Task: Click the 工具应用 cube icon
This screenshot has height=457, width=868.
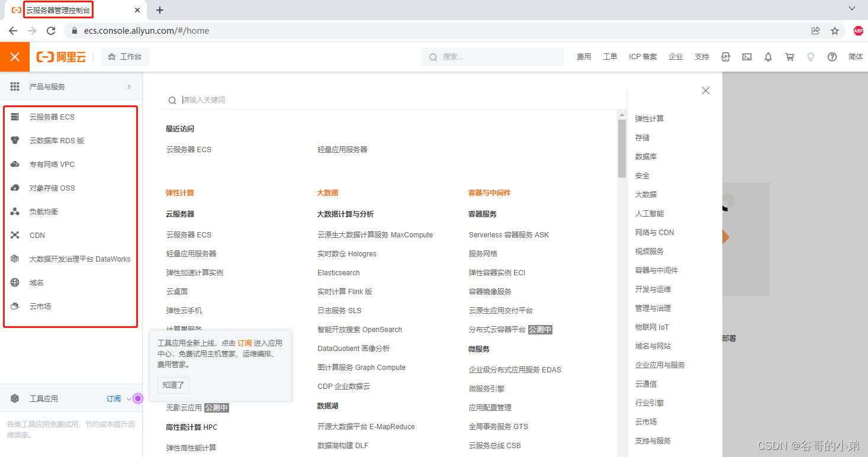Action: 15,398
